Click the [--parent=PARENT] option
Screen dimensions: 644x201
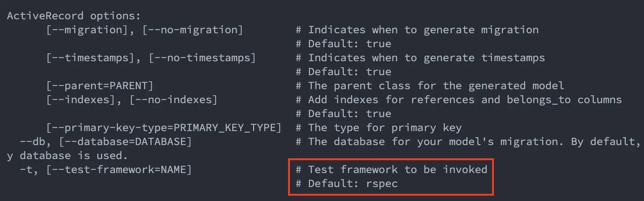[100, 86]
